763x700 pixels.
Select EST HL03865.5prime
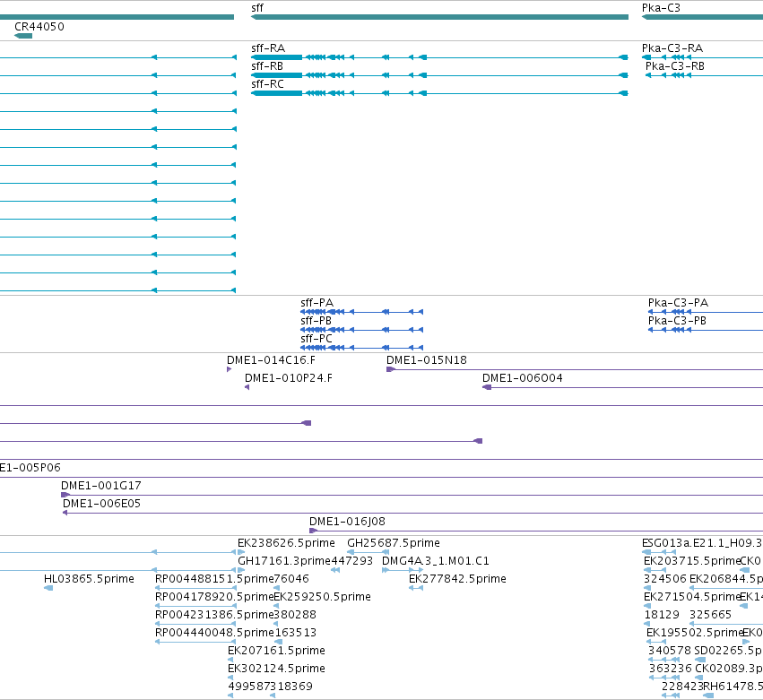click(x=89, y=579)
